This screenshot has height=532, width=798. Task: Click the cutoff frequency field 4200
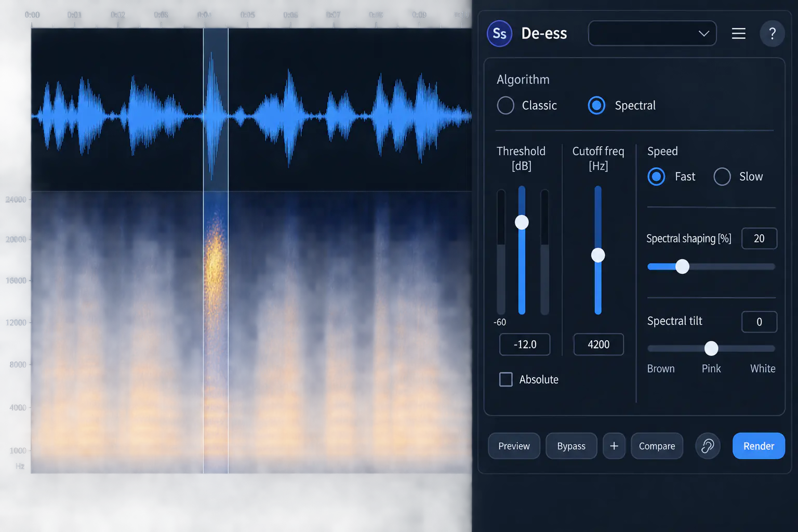point(598,344)
